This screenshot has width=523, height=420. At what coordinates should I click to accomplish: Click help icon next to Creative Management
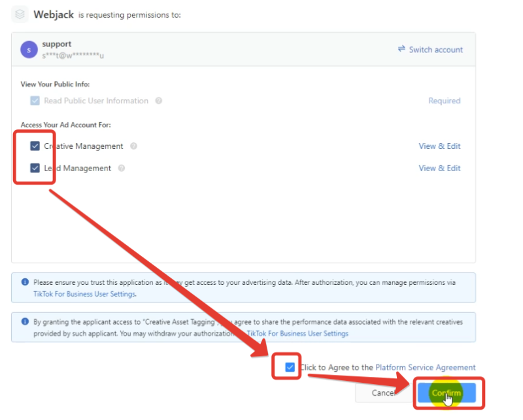133,146
